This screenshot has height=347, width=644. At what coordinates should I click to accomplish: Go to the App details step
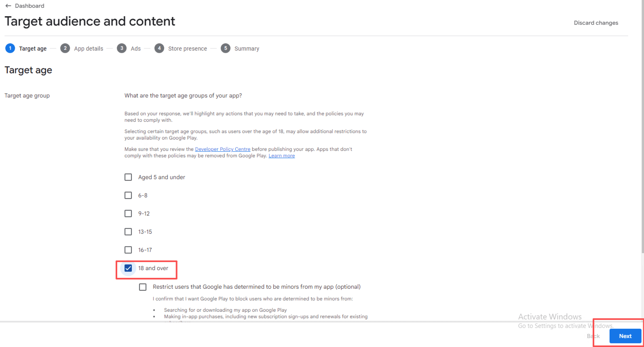click(89, 49)
